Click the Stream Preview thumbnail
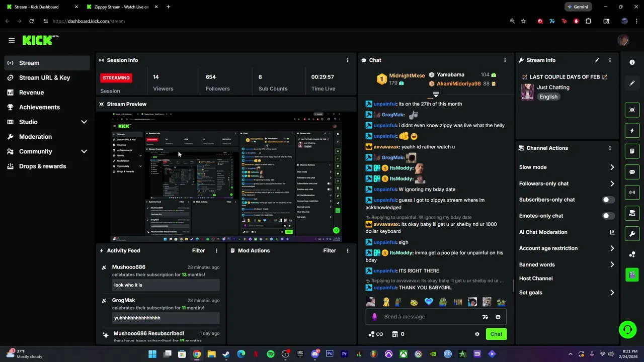Viewport: 644px width, 362px height. pyautogui.click(x=226, y=177)
